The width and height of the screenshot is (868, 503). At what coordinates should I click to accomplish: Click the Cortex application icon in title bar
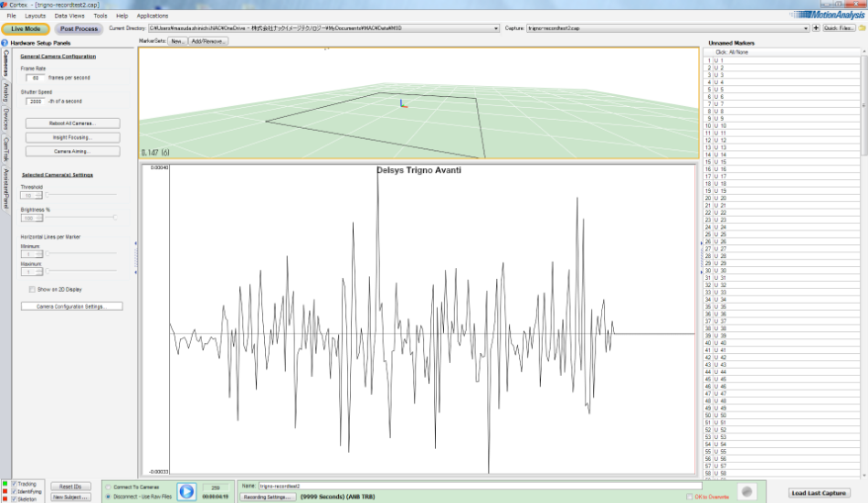tap(4, 5)
